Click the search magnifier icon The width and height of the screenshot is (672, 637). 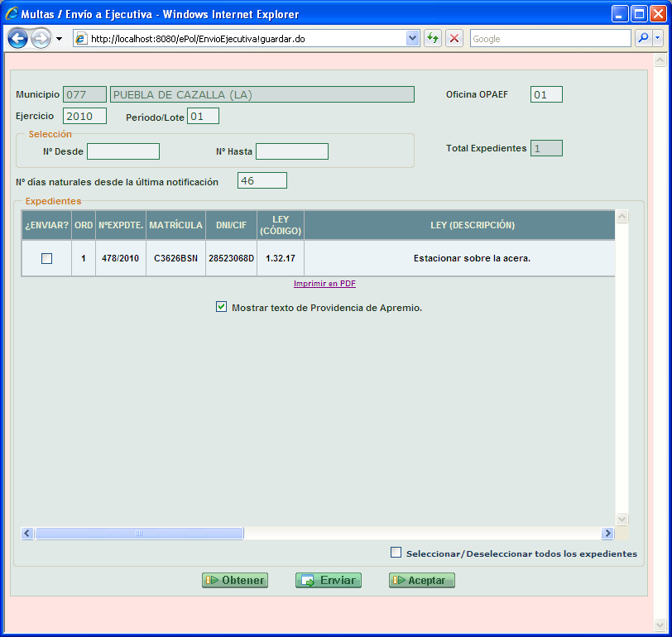click(x=642, y=39)
